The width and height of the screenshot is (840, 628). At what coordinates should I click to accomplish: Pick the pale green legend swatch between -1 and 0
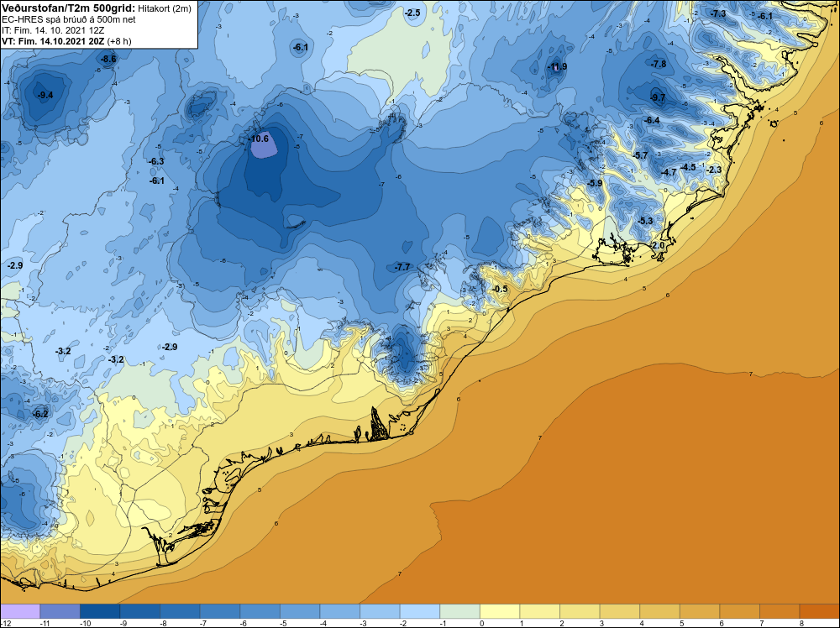point(459,611)
